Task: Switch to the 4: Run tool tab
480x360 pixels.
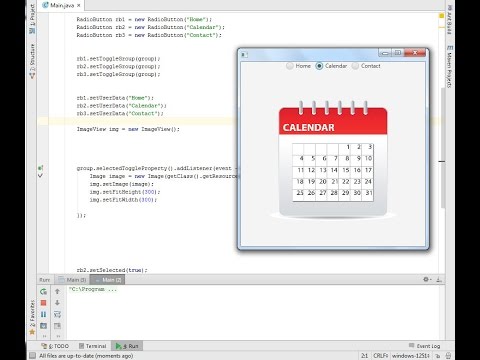Action: pos(127,346)
